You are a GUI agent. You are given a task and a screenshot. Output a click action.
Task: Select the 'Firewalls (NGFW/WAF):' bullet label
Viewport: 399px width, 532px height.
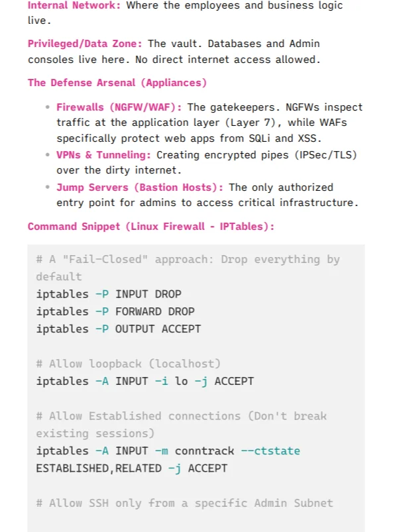[x=119, y=107]
